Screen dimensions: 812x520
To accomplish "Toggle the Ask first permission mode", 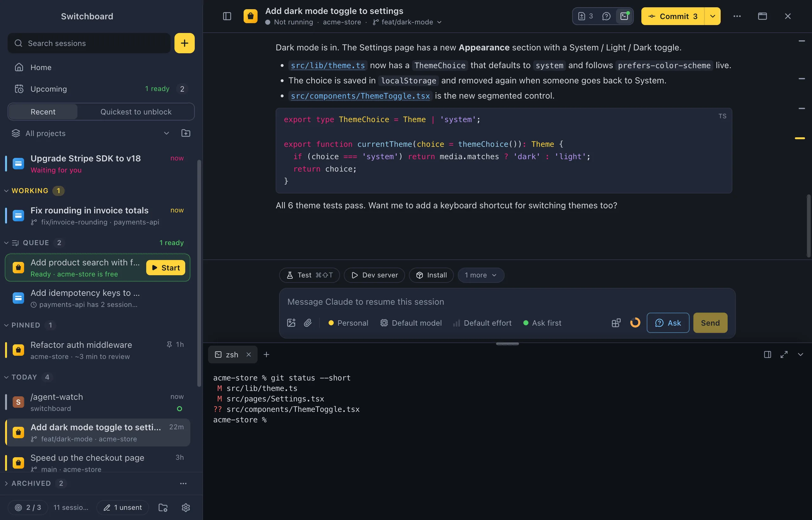I will (542, 323).
